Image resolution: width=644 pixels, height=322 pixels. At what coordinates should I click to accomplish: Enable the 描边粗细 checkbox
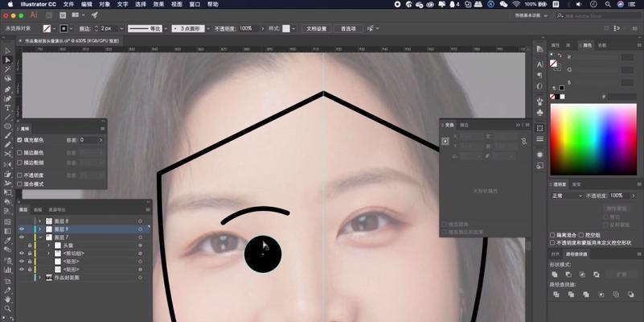tap(20, 163)
